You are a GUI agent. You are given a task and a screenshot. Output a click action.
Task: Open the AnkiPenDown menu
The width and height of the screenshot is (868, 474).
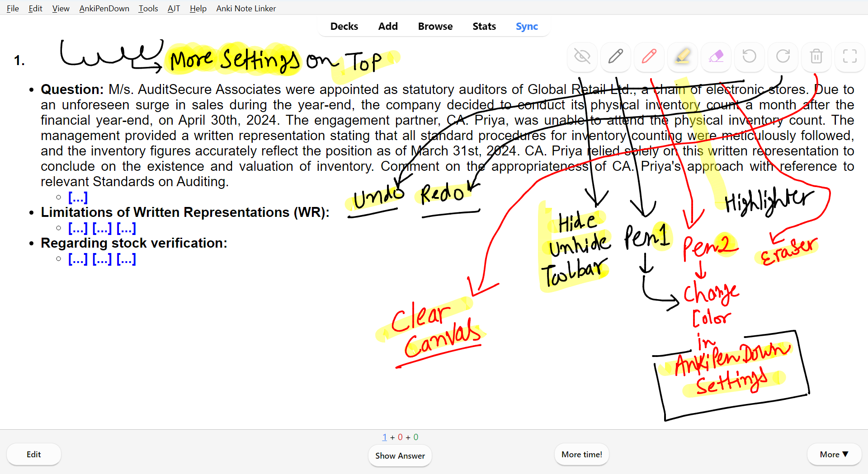[x=104, y=8]
